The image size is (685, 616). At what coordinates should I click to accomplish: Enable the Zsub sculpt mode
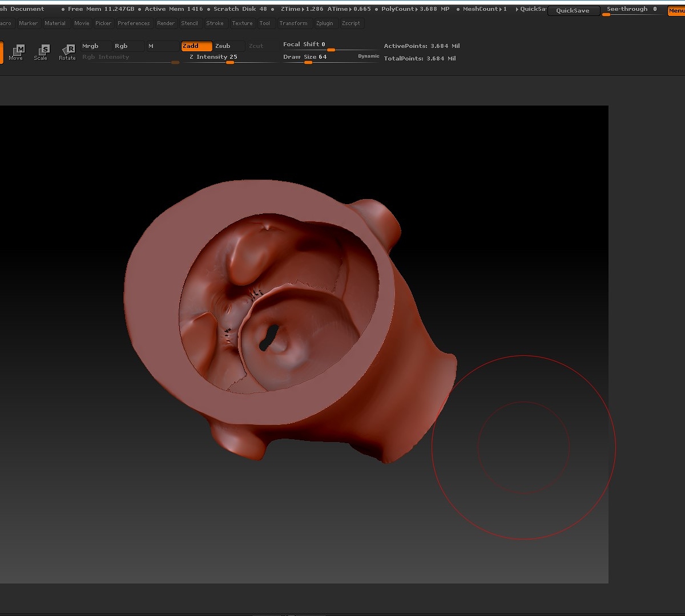[x=229, y=46]
